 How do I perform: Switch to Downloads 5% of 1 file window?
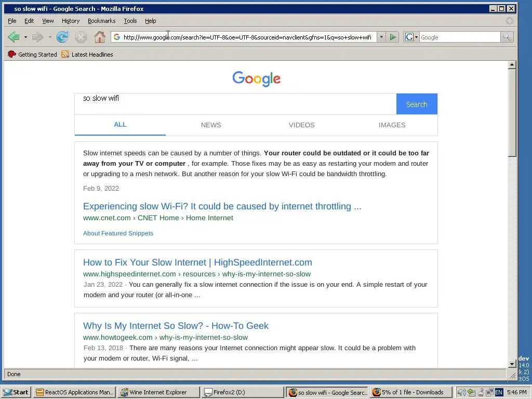point(411,392)
